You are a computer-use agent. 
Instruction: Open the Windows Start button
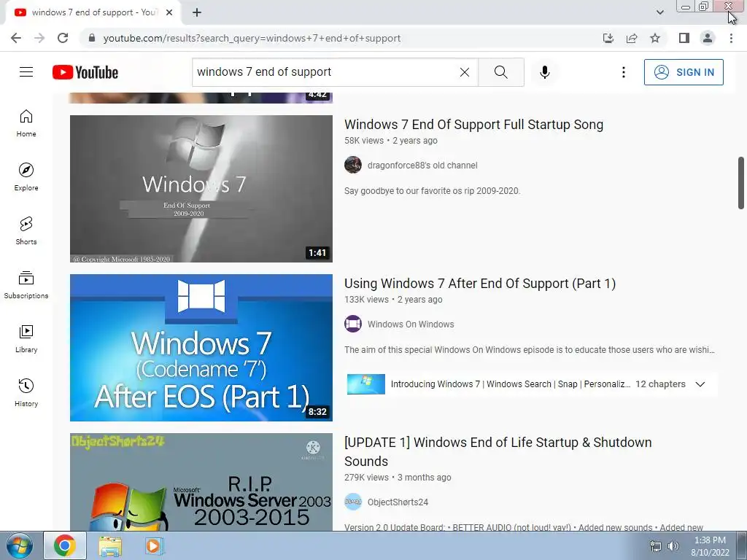click(x=20, y=545)
